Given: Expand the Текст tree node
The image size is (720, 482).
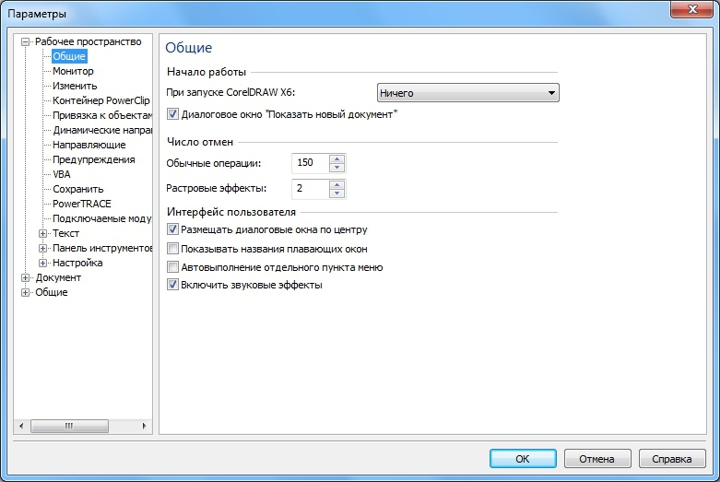Looking at the screenshot, I should 43,234.
